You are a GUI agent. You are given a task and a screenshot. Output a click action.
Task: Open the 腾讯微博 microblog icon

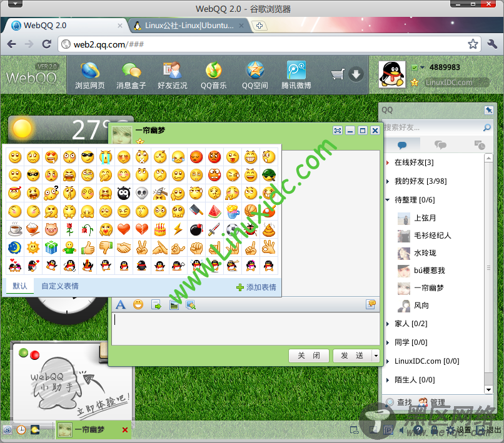(x=296, y=76)
